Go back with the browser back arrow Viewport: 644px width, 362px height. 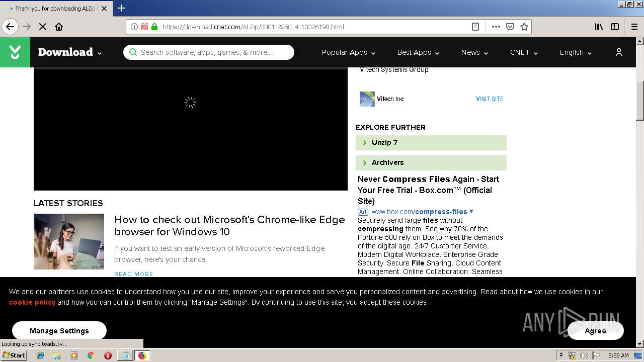[x=10, y=27]
